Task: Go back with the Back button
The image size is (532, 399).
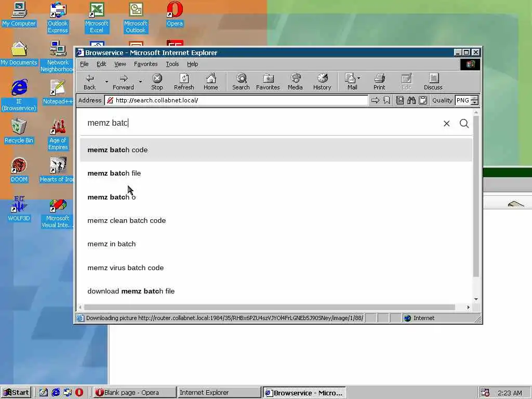Action: (89, 82)
